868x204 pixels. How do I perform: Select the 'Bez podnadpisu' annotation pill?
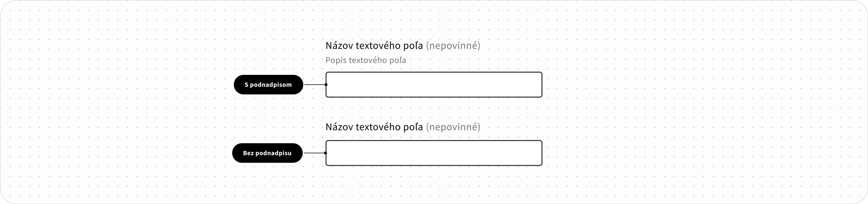pyautogui.click(x=267, y=153)
